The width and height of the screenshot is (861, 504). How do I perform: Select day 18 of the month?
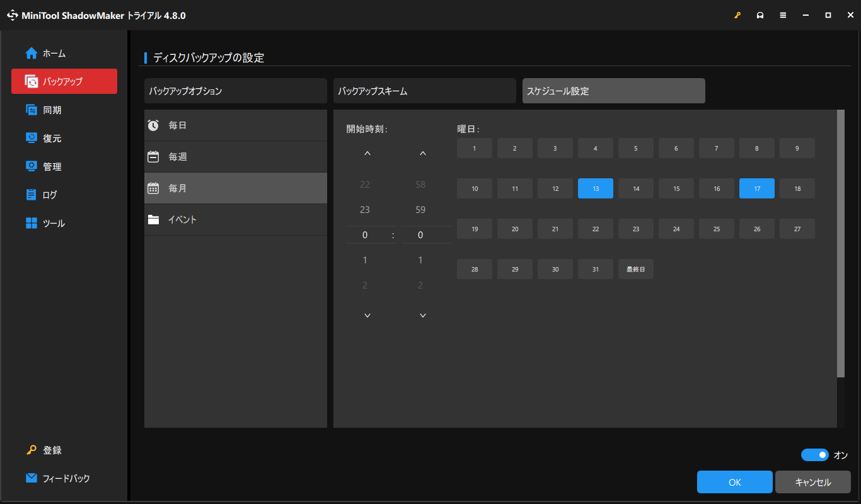click(x=797, y=188)
